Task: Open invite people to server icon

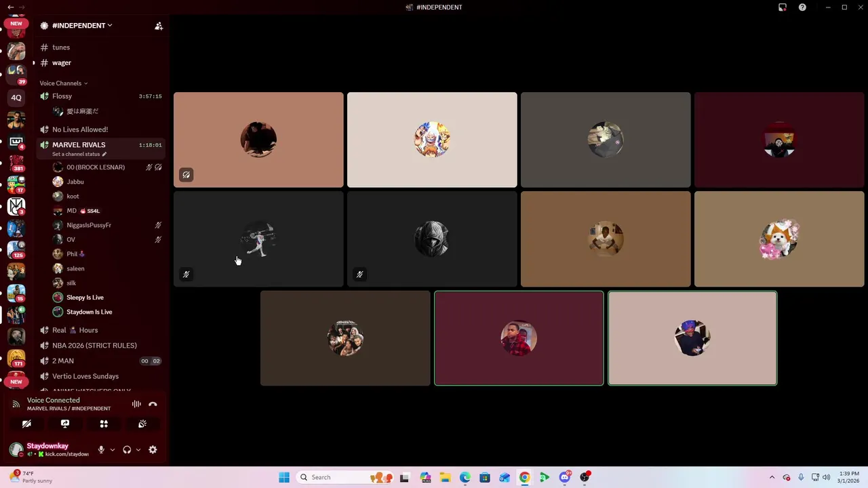Action: tap(159, 26)
